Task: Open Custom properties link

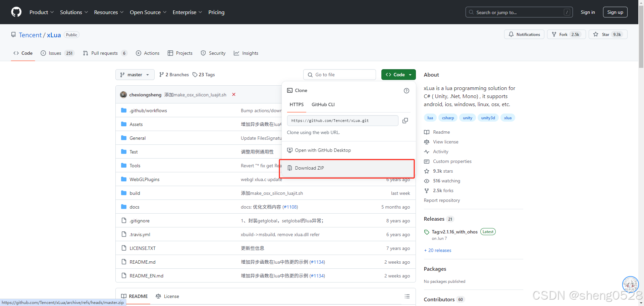Action: coord(448,161)
